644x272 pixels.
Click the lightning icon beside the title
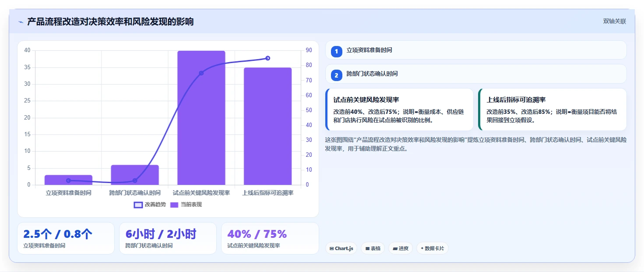pos(21,22)
